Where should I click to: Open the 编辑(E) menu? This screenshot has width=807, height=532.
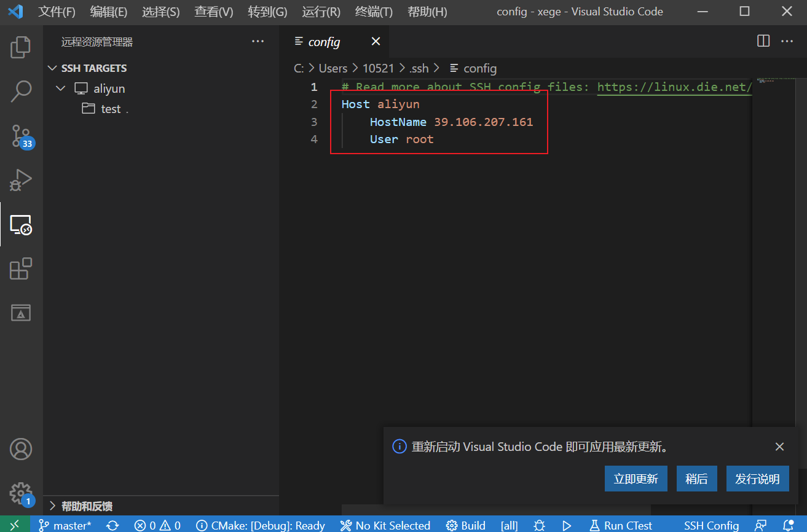click(x=108, y=12)
